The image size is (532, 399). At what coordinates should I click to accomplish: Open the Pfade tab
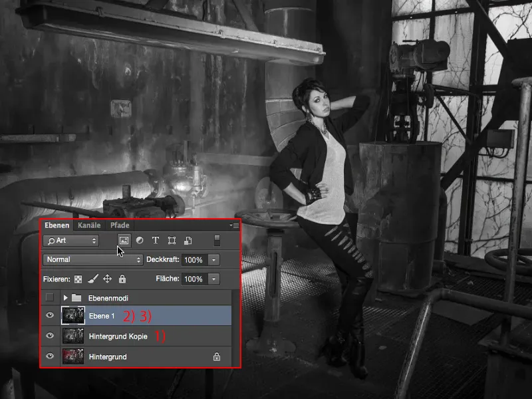tap(120, 225)
